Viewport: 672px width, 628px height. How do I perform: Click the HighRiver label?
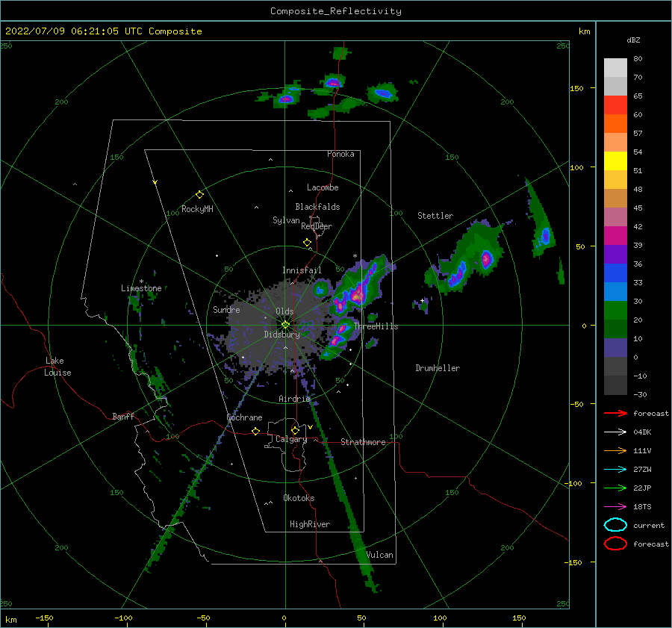[x=310, y=524]
